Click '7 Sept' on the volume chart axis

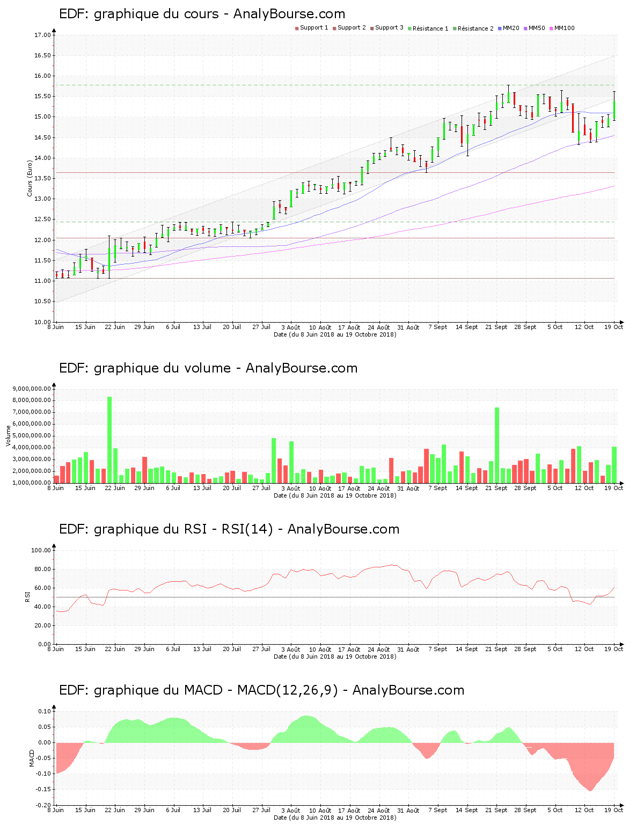[x=437, y=488]
